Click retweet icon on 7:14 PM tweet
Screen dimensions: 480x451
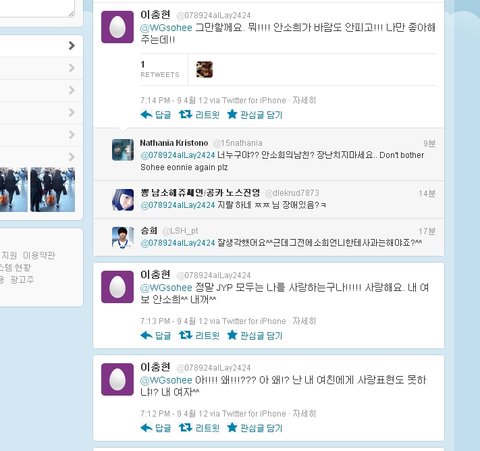185,114
